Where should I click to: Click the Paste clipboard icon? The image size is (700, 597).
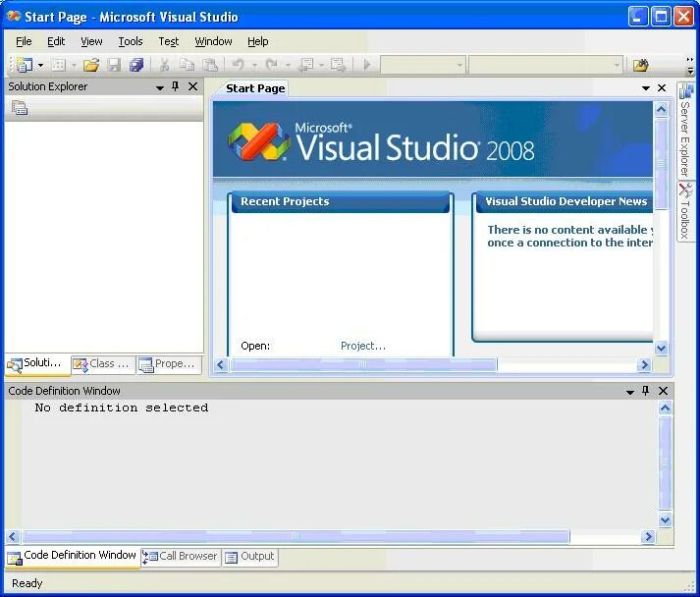210,65
